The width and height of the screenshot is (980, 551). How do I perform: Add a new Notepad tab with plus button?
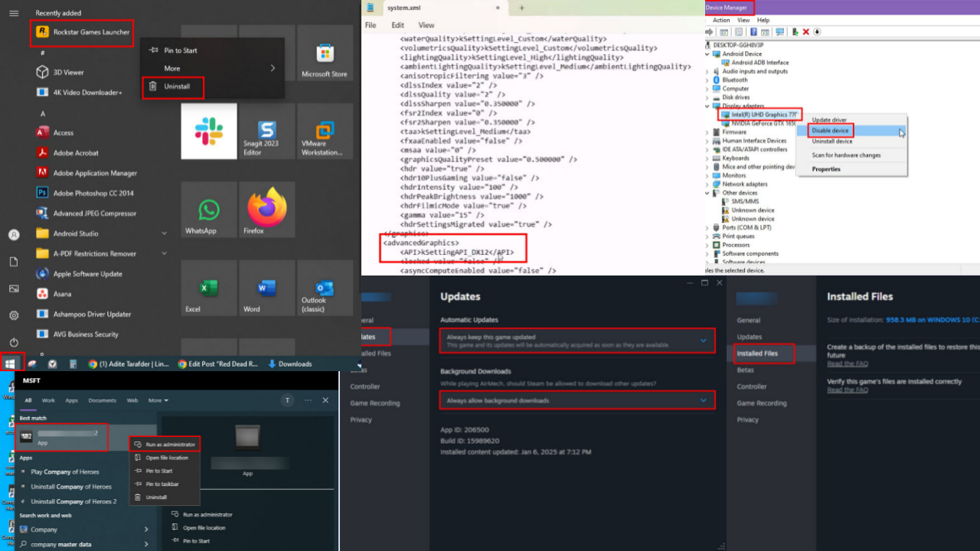[x=522, y=8]
